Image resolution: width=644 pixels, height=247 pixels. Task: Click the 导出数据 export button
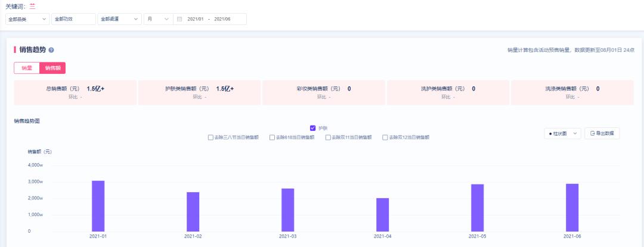point(602,133)
